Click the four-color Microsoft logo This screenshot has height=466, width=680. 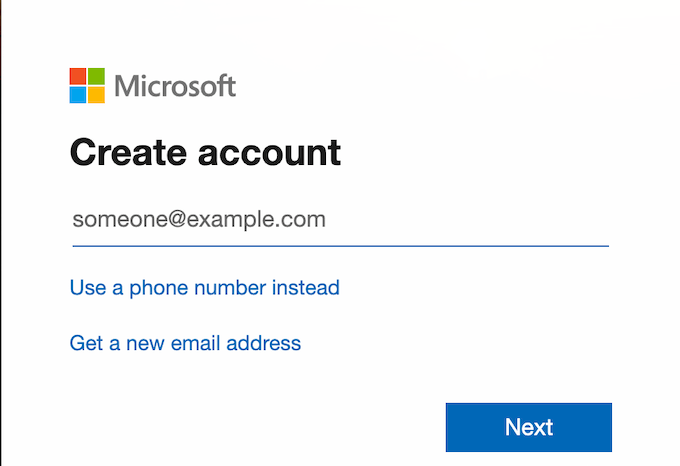click(x=87, y=86)
